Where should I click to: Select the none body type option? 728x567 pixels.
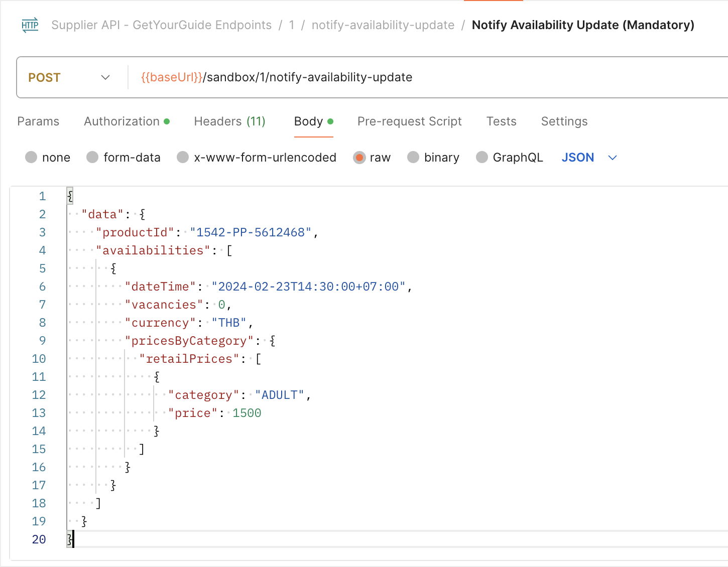[31, 158]
